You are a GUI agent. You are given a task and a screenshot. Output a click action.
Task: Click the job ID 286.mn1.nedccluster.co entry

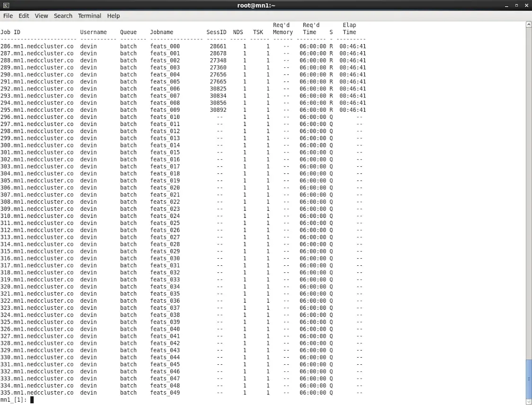[37, 46]
